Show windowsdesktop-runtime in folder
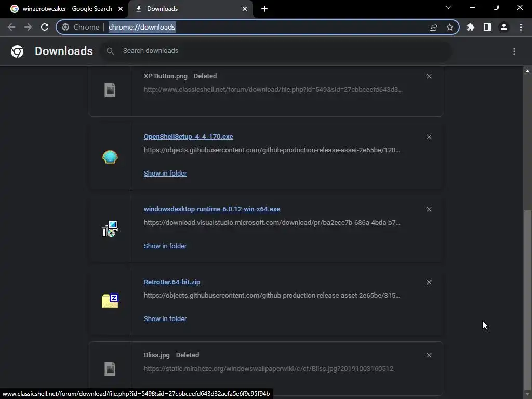Viewport: 532px width, 399px height. [165, 246]
